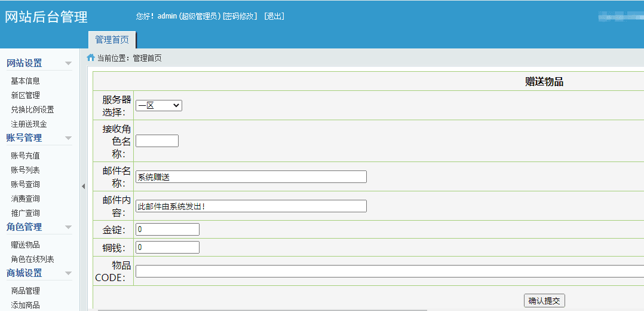The image size is (644, 311).
Task: Open 基本信息 in the sidebar
Action: coord(25,81)
